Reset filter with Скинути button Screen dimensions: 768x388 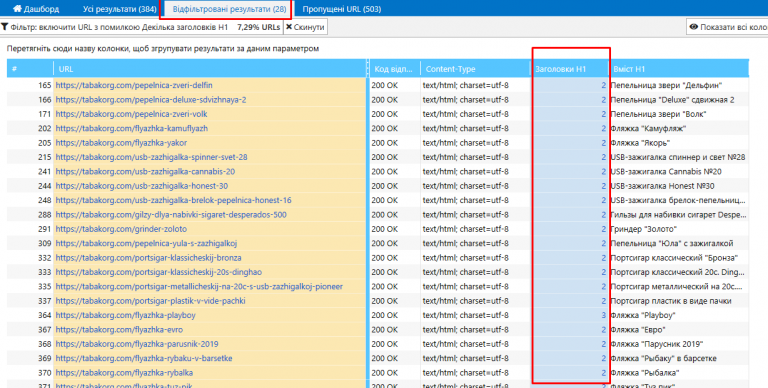point(305,27)
